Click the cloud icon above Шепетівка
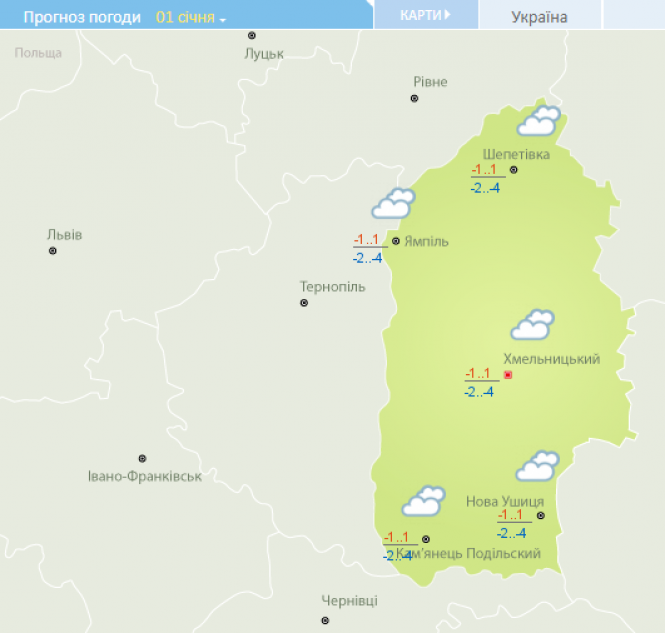The height and width of the screenshot is (633, 665). pos(538,122)
